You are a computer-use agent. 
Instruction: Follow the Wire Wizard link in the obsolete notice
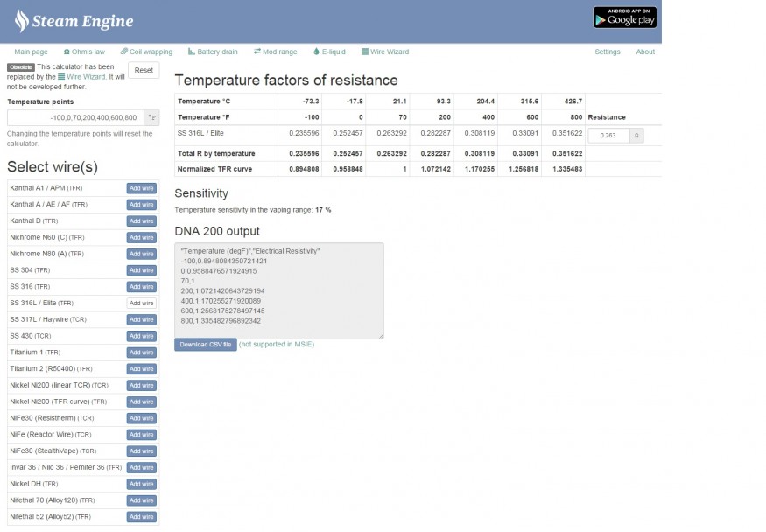tap(81, 77)
